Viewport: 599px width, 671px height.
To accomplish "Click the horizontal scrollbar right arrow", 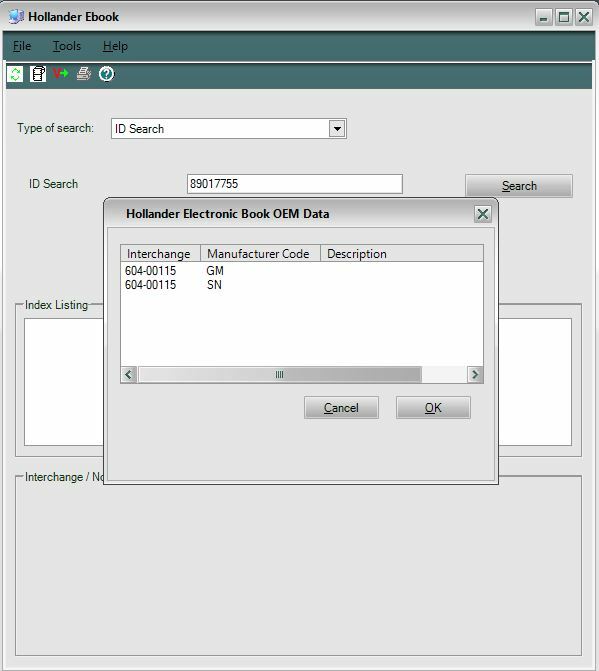I will click(475, 374).
